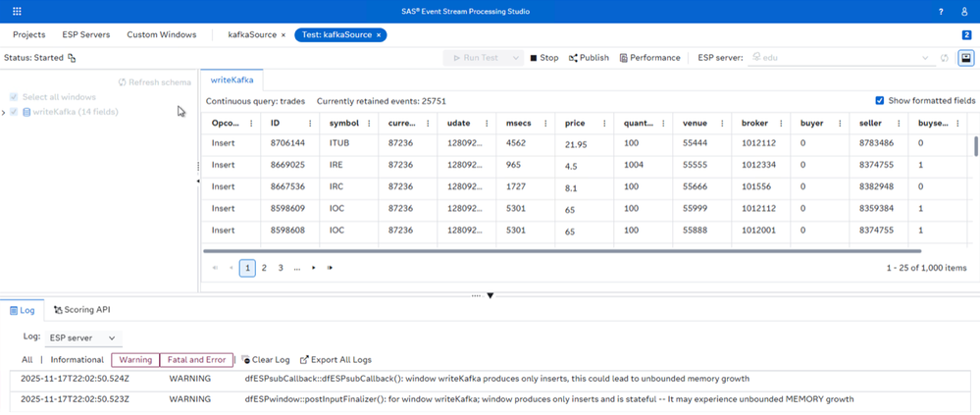Copy status icon next to Started

pyautogui.click(x=72, y=58)
